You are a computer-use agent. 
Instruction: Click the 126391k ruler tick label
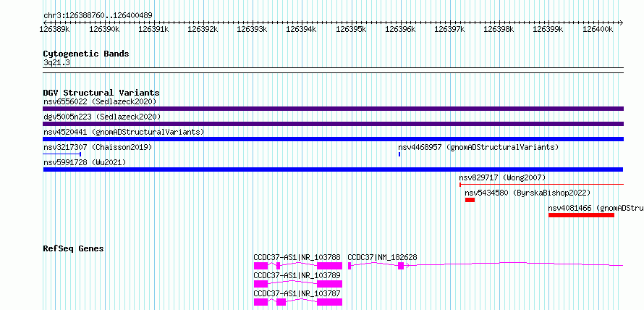pos(153,29)
